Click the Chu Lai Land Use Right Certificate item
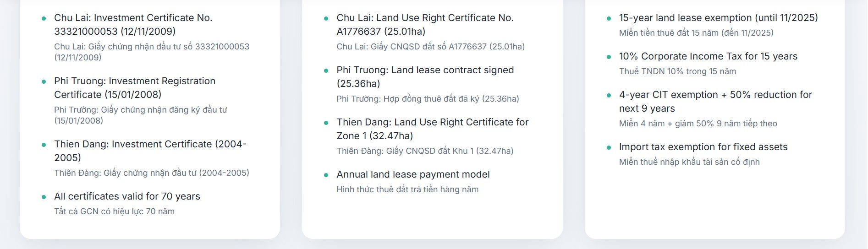Viewport: 868px width, 249px height. [425, 25]
